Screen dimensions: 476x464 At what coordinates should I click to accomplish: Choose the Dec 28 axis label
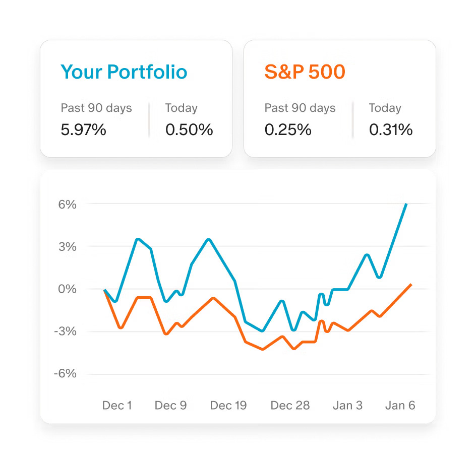[x=290, y=406]
